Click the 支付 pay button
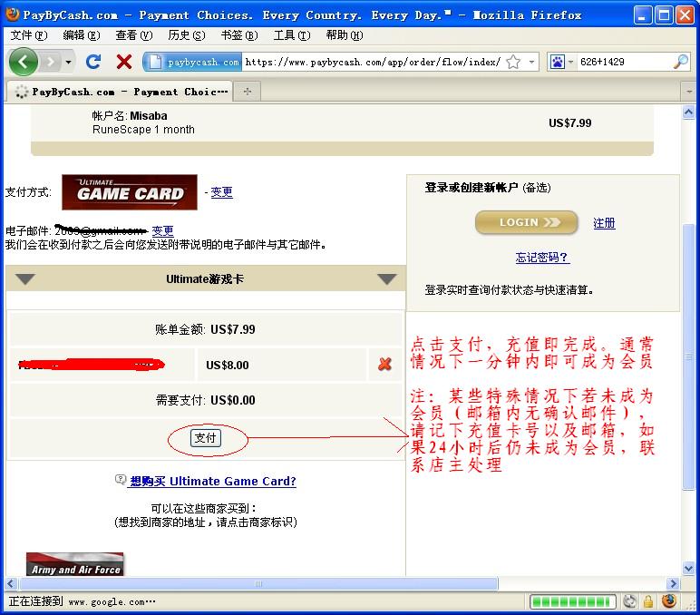Viewport: 700px width, 615px height. [206, 438]
